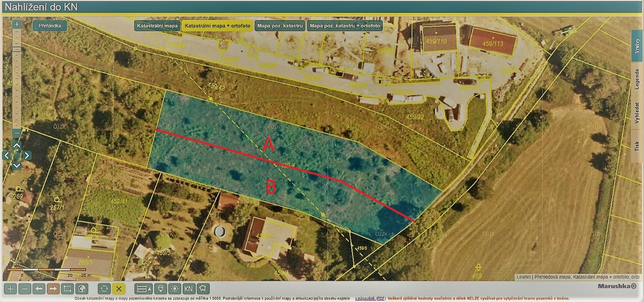Go to next map view arrow

(x=53, y=289)
